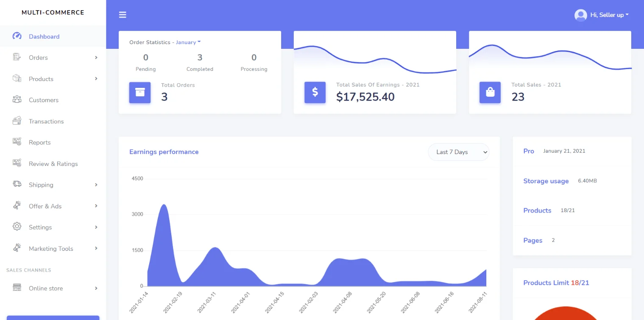Click the Reports sidebar icon
Screen dimensions: 644x320
click(17, 142)
